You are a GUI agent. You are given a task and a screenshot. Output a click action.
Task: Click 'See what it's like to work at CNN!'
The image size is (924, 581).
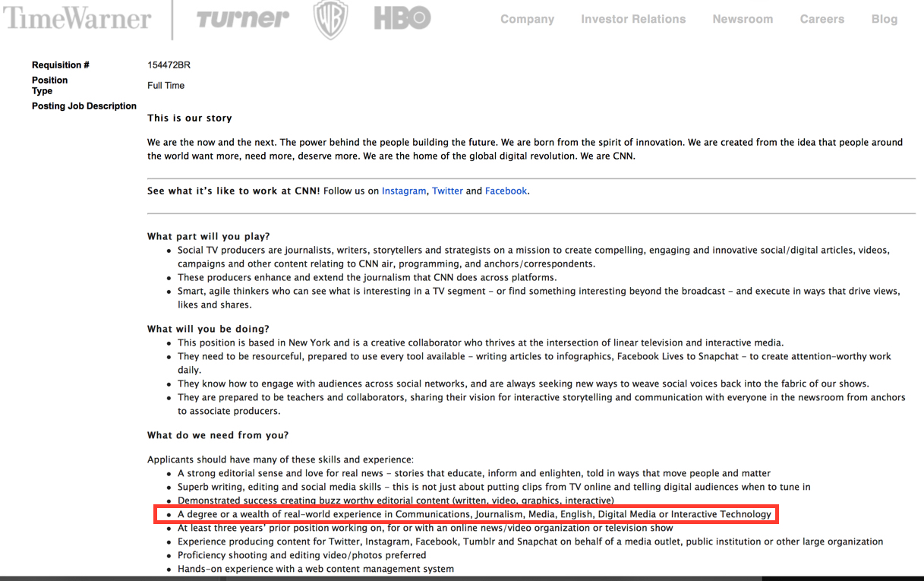[x=234, y=191]
